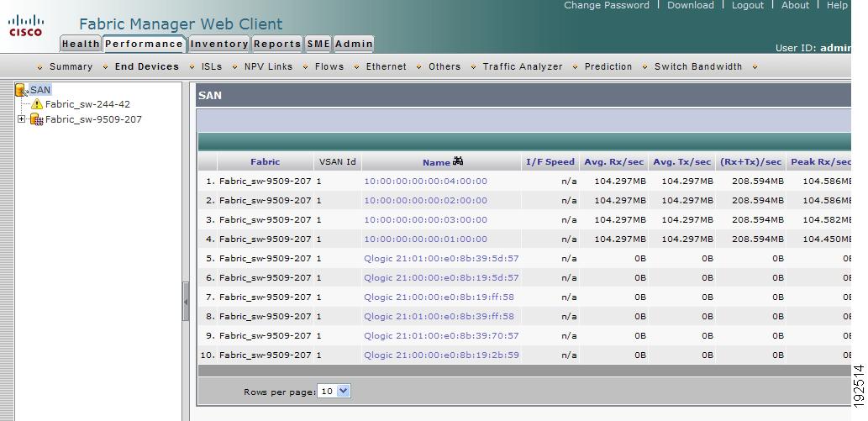
Task: Open device 10:00:00:00:00:01:00:00
Action: coord(425,239)
